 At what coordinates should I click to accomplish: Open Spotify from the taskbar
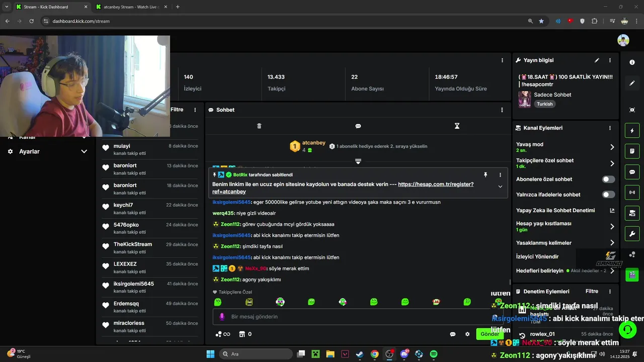[434, 354]
